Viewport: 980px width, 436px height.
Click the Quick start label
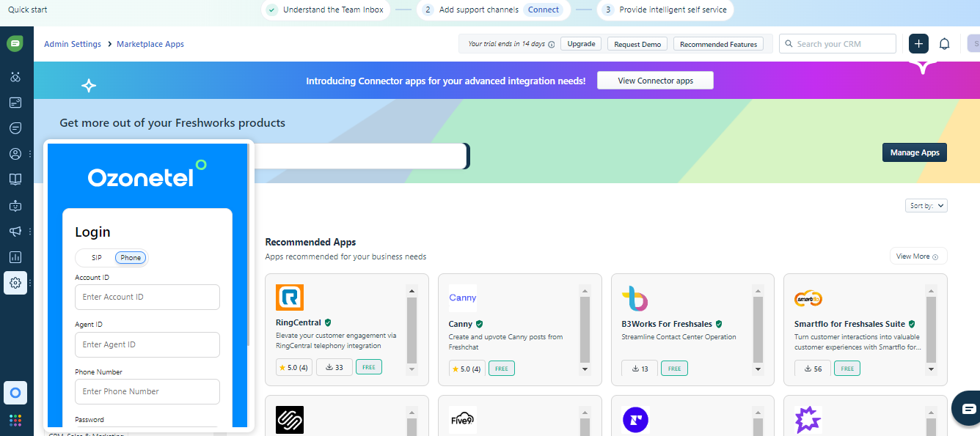point(28,10)
